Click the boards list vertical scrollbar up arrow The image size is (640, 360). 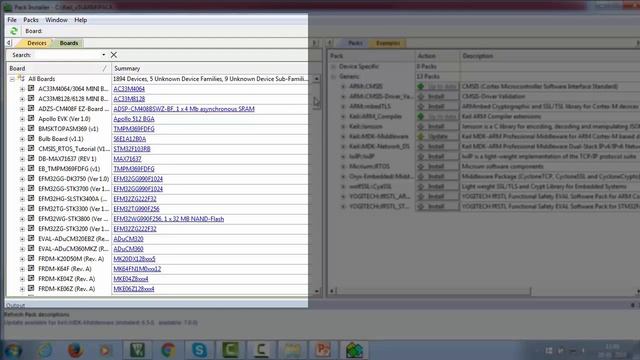pos(316,78)
